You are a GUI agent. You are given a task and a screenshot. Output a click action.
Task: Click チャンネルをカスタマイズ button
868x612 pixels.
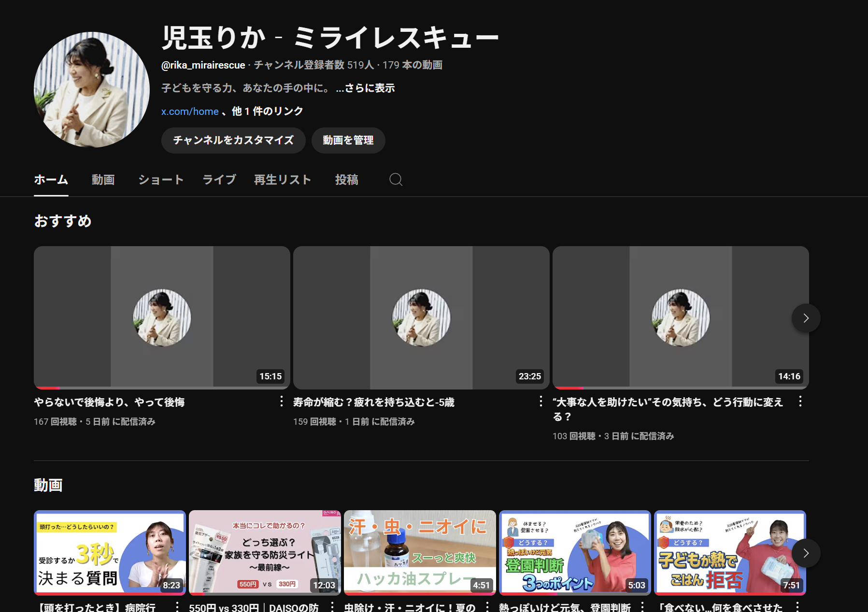click(233, 140)
